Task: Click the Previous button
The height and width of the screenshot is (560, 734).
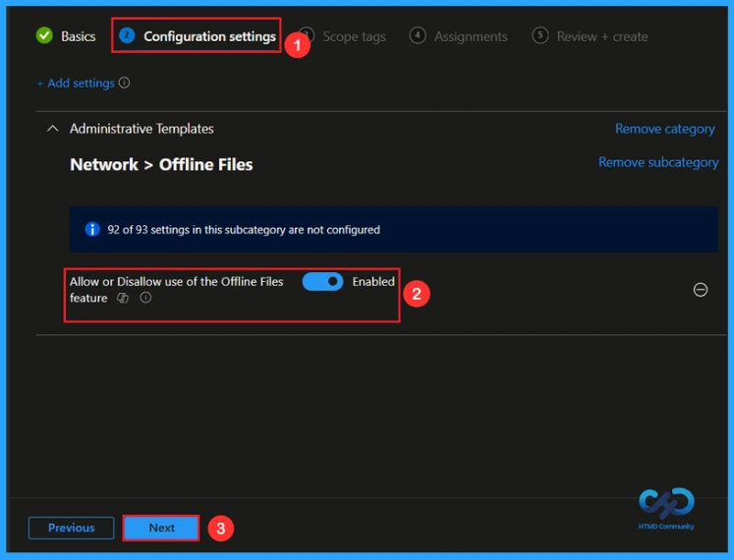Action: (x=71, y=528)
